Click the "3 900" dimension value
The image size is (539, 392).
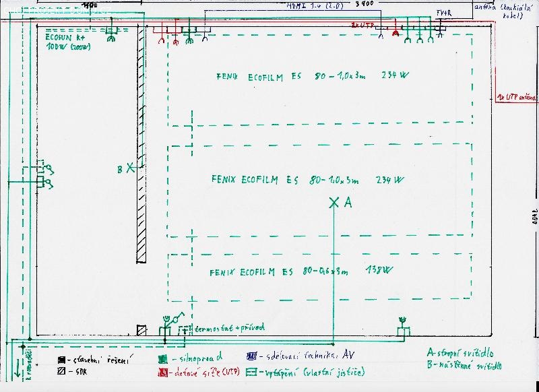coord(364,4)
